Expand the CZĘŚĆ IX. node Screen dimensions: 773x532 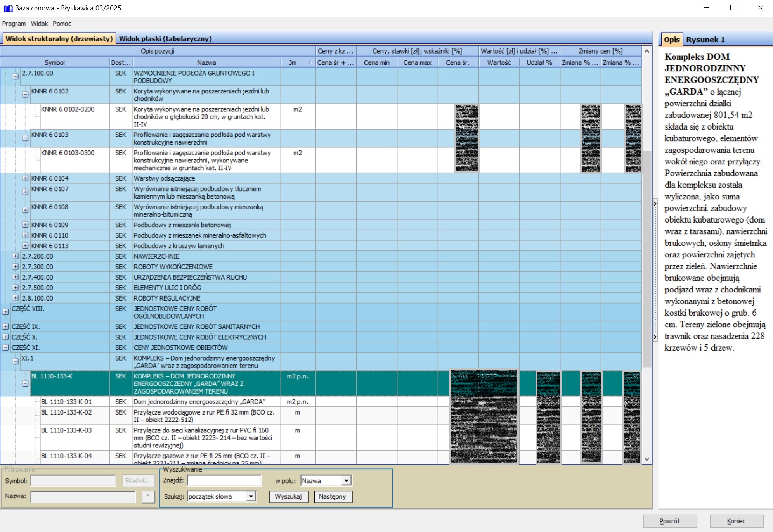point(5,326)
